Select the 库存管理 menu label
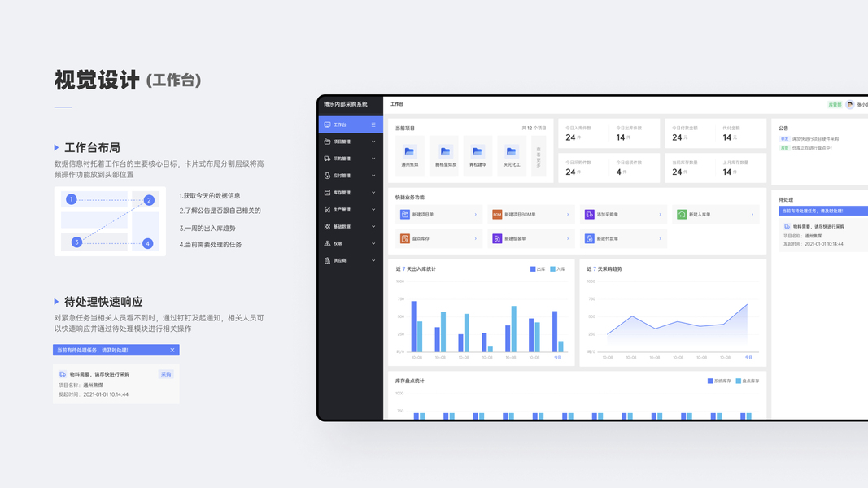This screenshot has height=488, width=868. coord(342,193)
